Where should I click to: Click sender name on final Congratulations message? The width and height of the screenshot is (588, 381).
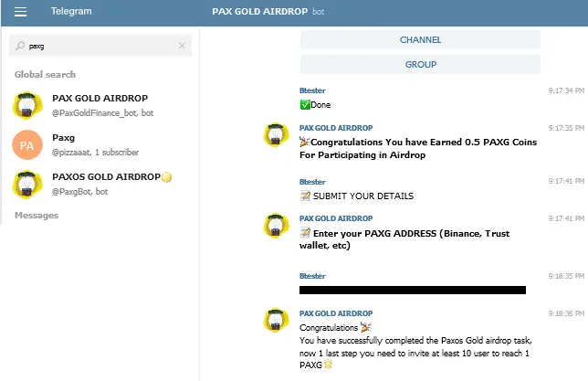pos(336,313)
